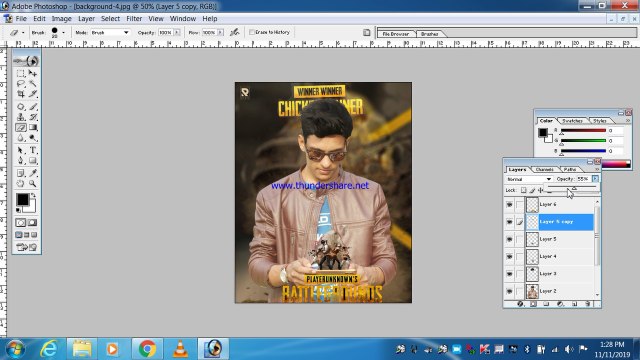Select the Crop tool
The height and width of the screenshot is (360, 640).
tap(20, 94)
